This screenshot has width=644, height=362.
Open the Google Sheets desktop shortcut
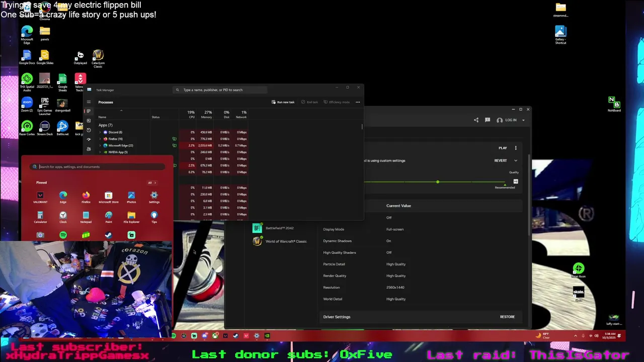tap(62, 82)
